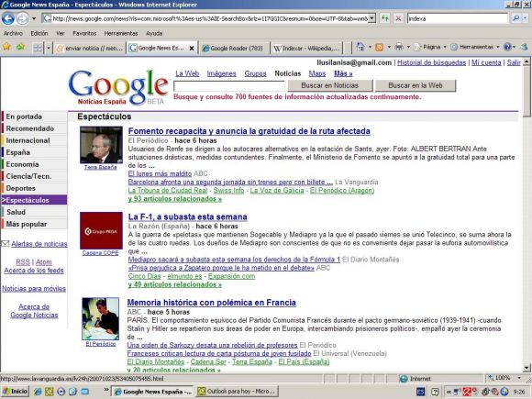Open the recent pages dropdown beside Forward
This screenshot has width=532, height=399.
(34, 18)
